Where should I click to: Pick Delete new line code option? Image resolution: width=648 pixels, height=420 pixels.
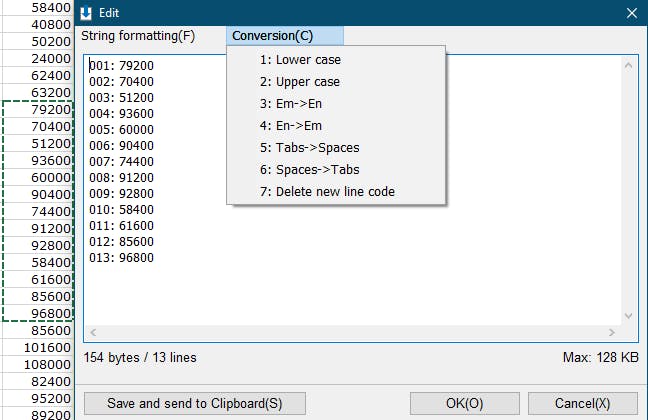tap(327, 192)
